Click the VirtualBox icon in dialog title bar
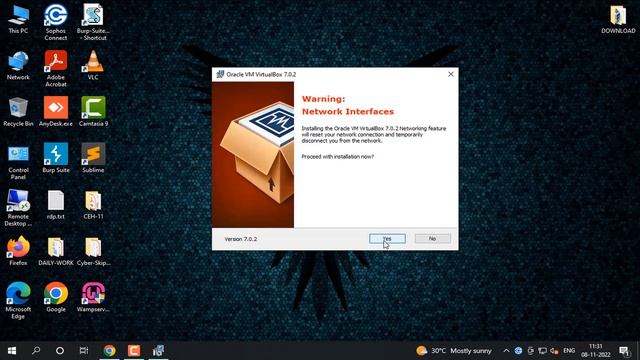The image size is (640, 360). pyautogui.click(x=220, y=74)
